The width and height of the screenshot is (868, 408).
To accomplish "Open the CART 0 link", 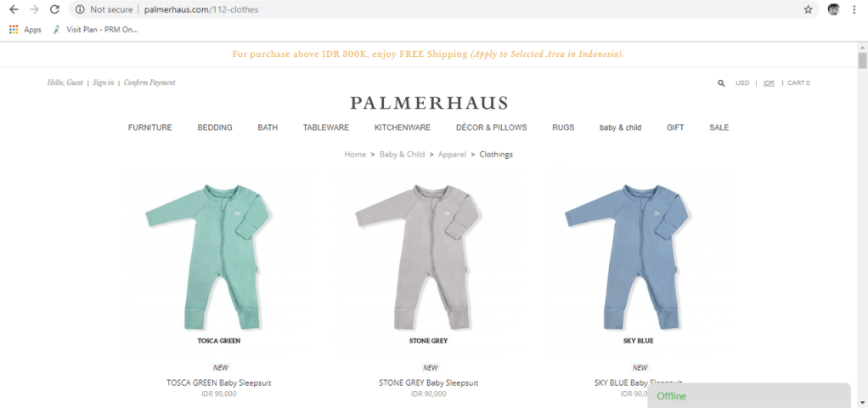I will click(798, 83).
